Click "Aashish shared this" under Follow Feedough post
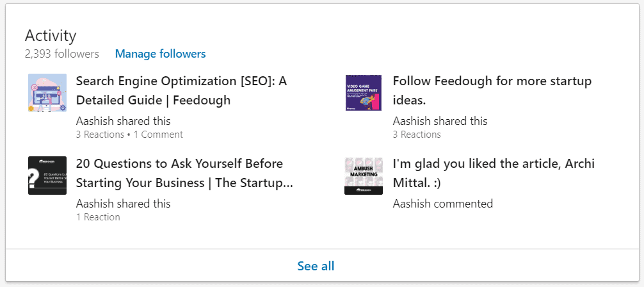This screenshot has width=644, height=287. pos(440,121)
